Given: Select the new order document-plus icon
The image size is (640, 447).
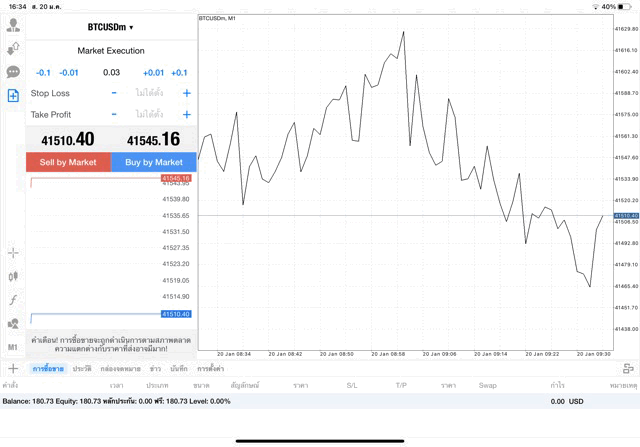Looking at the screenshot, I should click(13, 96).
